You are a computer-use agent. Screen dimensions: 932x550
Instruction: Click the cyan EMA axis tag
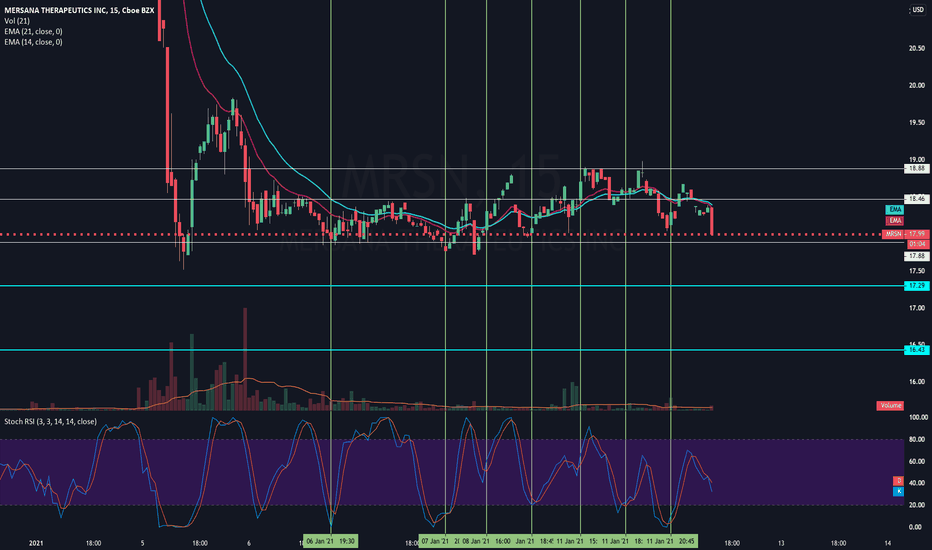pyautogui.click(x=895, y=210)
